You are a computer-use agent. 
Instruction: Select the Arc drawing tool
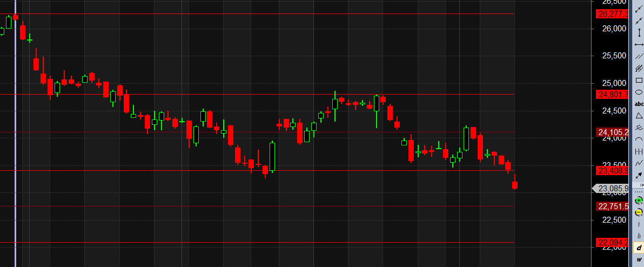click(x=639, y=139)
